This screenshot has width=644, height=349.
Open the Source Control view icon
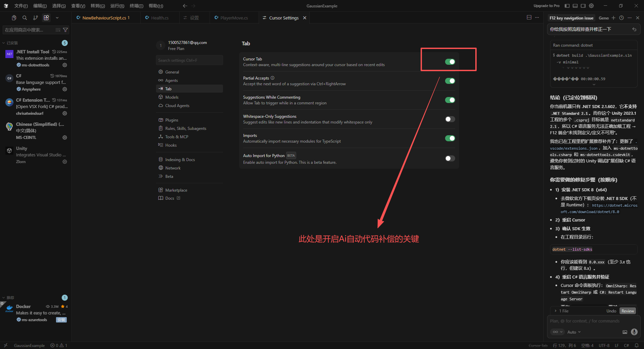(35, 18)
